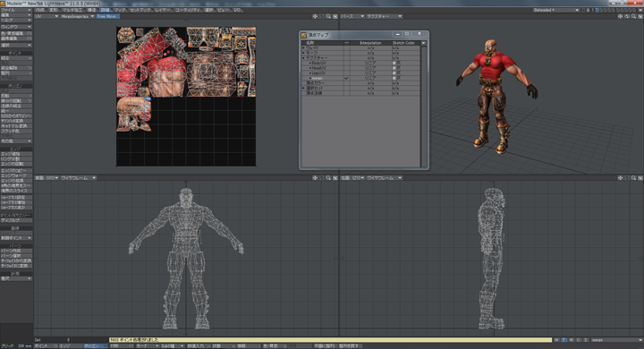Open the 変形 tab
This screenshot has width=644, height=349.
coord(54,10)
